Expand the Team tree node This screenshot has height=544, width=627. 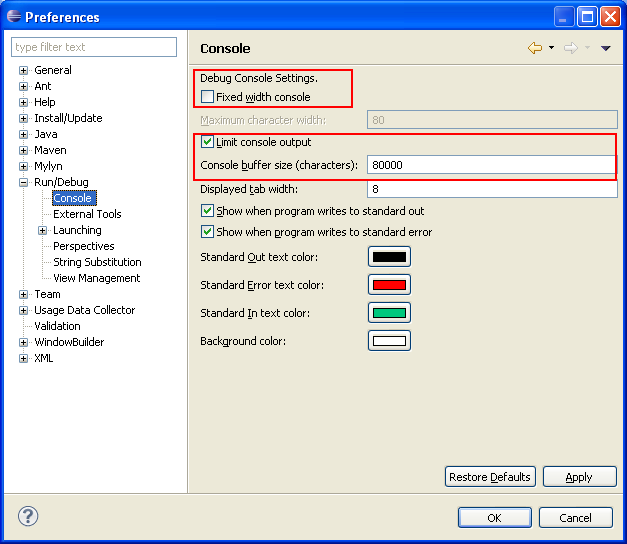tap(23, 294)
